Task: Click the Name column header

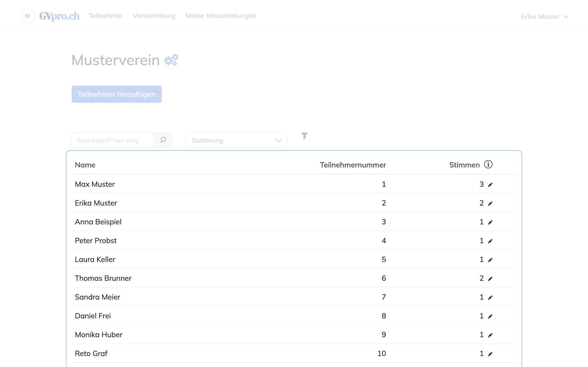Action: tap(85, 165)
